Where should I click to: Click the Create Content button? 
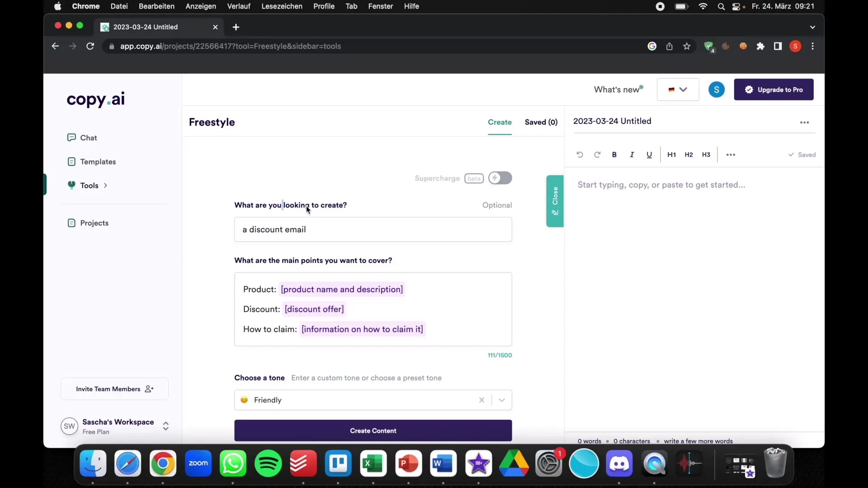(x=373, y=430)
